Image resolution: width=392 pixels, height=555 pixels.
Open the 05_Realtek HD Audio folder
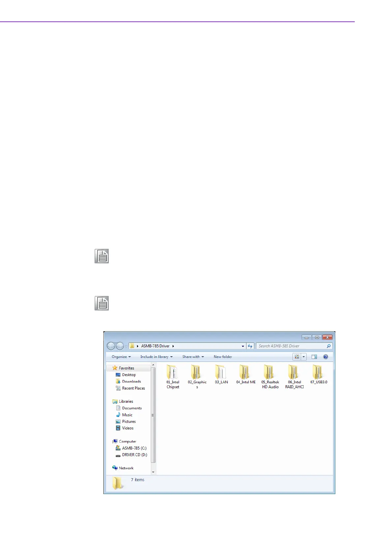[270, 376]
